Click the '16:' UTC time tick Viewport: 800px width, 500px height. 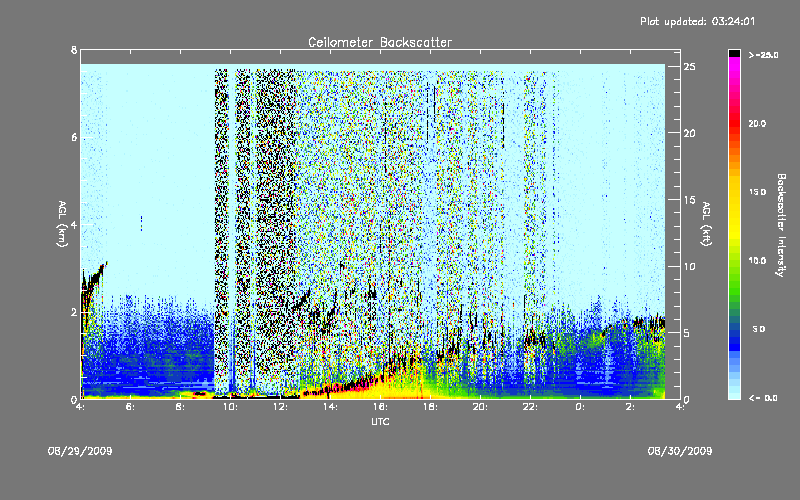[380, 407]
